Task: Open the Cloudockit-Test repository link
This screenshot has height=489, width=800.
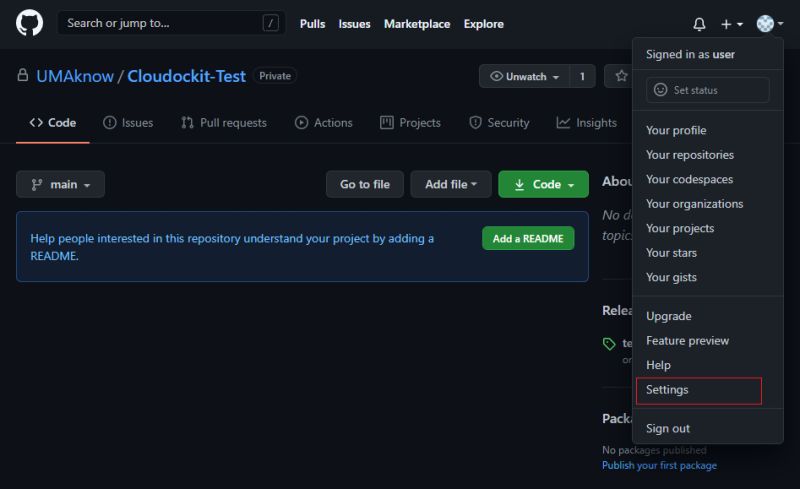Action: click(186, 76)
